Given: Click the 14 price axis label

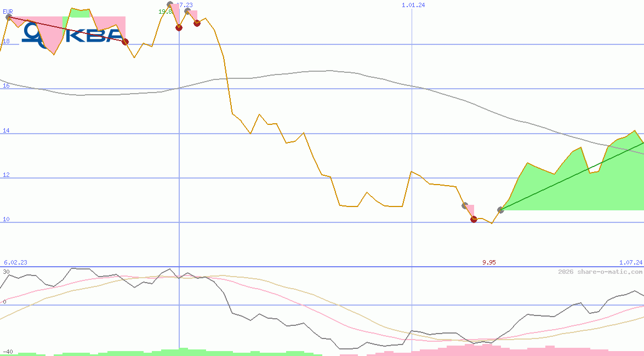Looking at the screenshot, I should (x=6, y=130).
